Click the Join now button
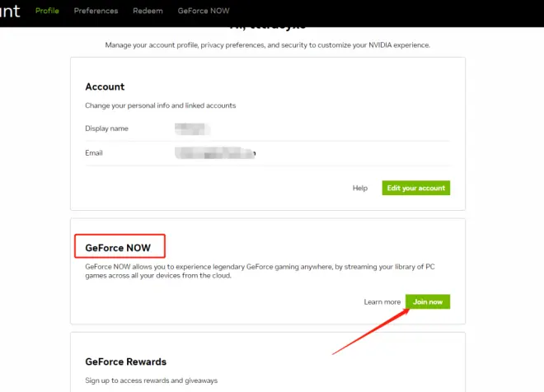544x392 pixels. click(428, 301)
